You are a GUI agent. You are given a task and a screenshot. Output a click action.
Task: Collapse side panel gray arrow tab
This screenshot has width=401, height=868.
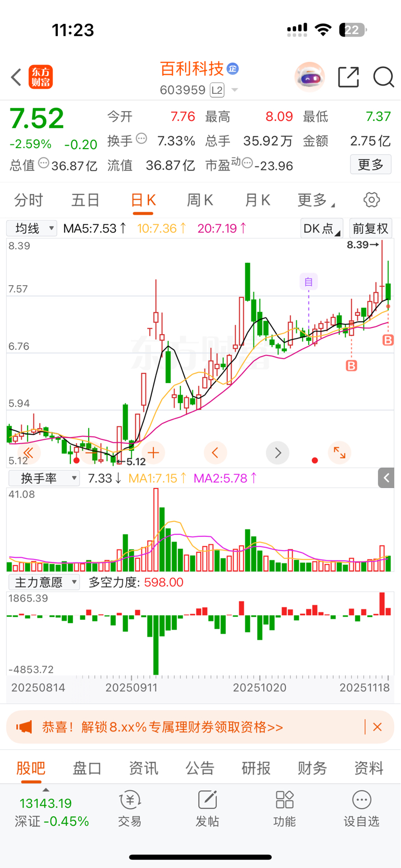tap(386, 478)
